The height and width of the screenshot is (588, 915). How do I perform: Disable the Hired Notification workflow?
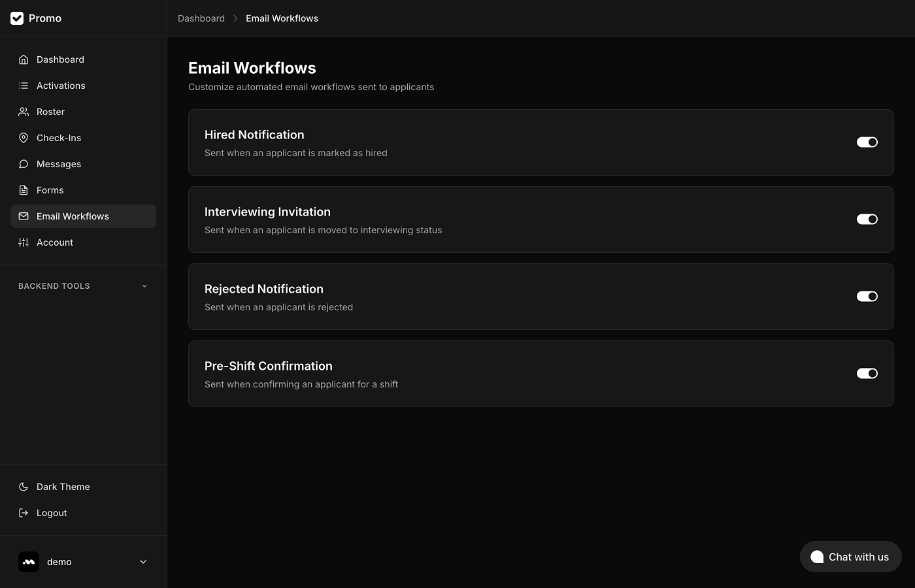pyautogui.click(x=867, y=142)
